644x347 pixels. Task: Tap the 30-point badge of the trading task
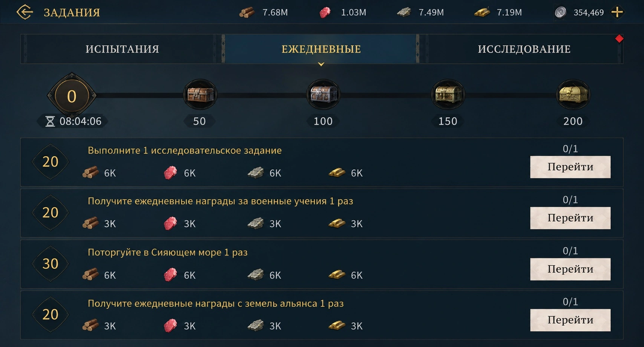pos(50,264)
